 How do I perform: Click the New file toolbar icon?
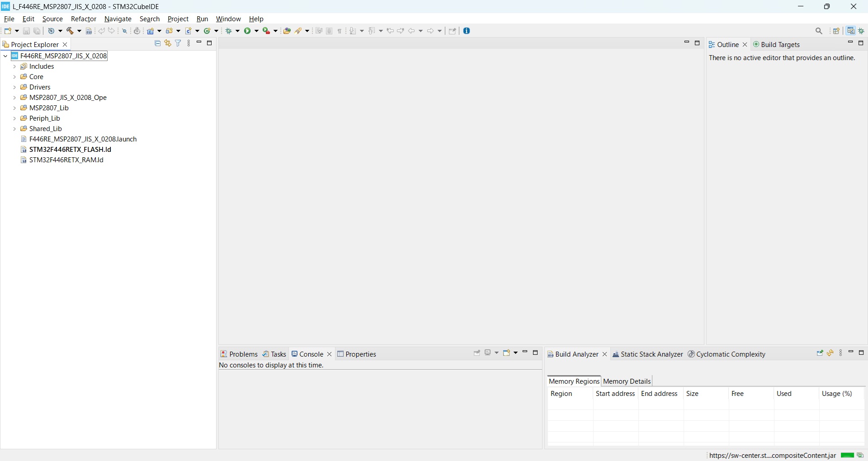point(8,31)
